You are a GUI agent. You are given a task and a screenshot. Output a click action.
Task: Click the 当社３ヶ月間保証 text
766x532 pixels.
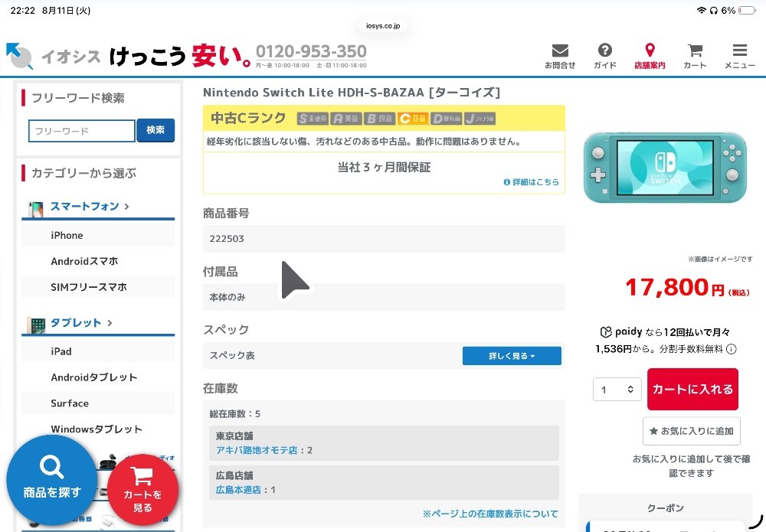[x=384, y=168]
